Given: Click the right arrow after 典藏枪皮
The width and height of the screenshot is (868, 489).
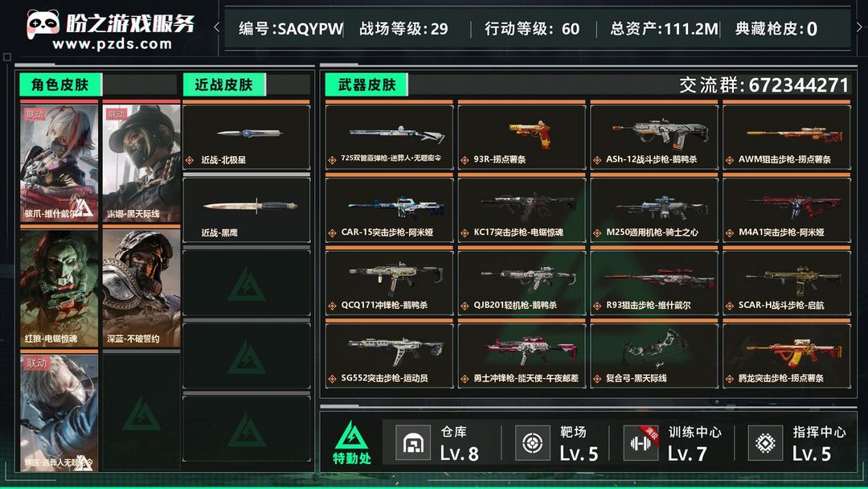Looking at the screenshot, I should pyautogui.click(x=860, y=27).
